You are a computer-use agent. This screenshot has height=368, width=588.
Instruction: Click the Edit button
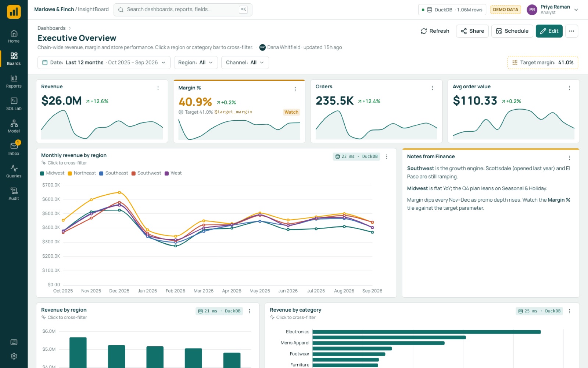[549, 31]
